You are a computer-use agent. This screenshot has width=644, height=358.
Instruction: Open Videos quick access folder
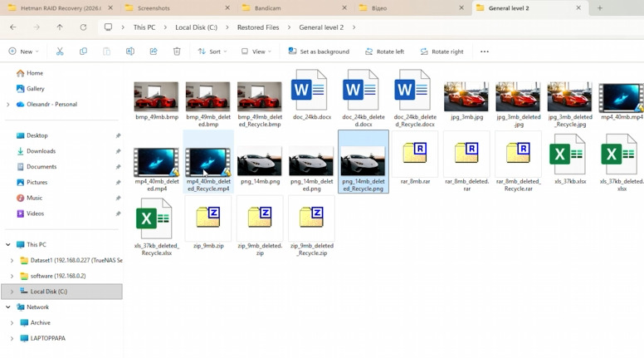[x=35, y=213]
